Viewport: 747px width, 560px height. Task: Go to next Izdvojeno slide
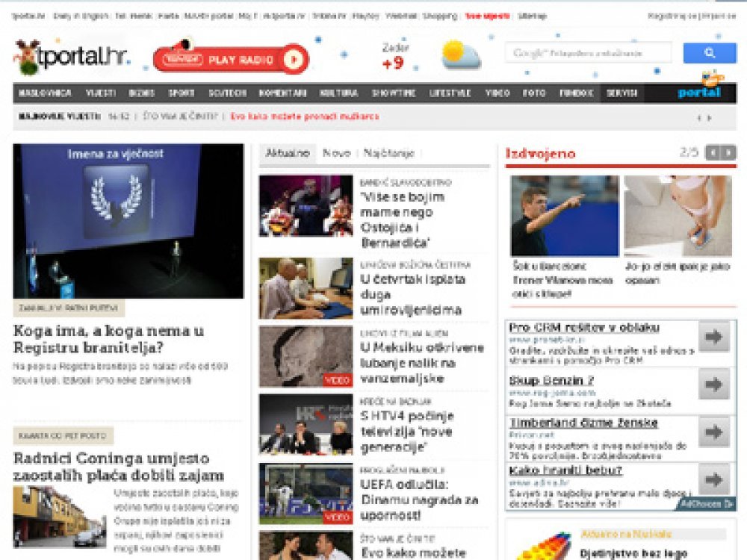click(x=728, y=152)
